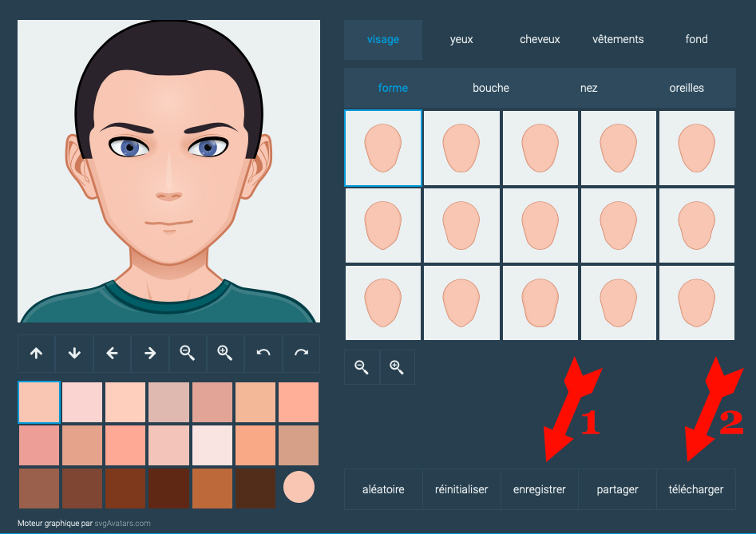756x534 pixels.
Task: Select fifth face shape in bottom row
Action: pos(697,303)
